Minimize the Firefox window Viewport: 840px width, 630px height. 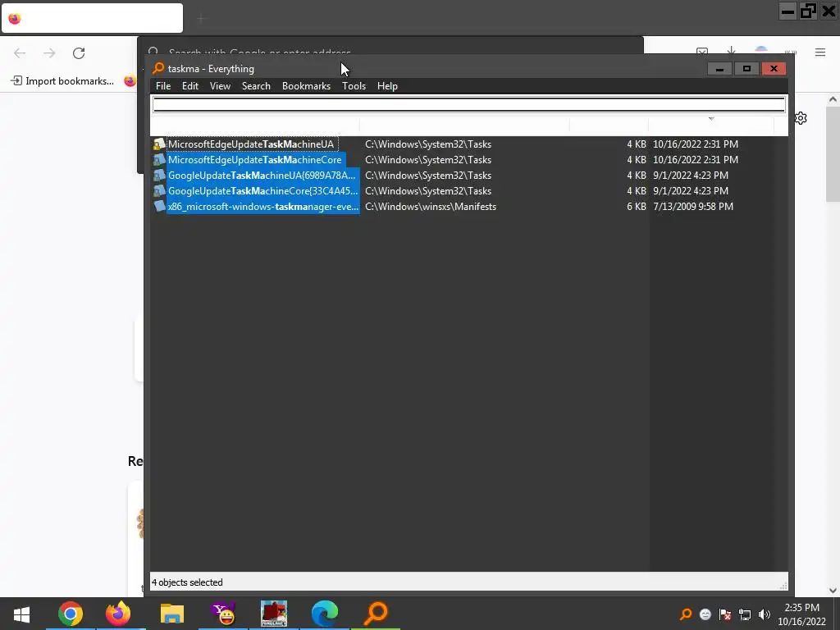click(x=787, y=11)
